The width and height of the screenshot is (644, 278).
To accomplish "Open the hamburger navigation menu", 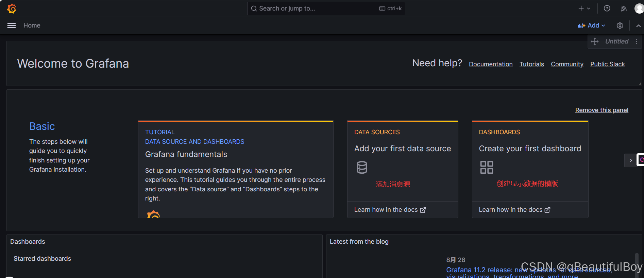I will pos(12,25).
